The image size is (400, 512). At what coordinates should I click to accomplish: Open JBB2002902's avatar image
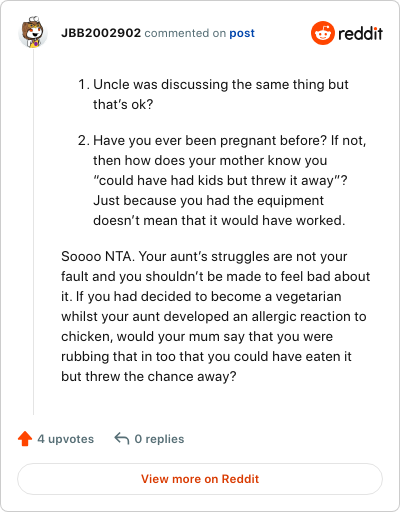tap(33, 32)
